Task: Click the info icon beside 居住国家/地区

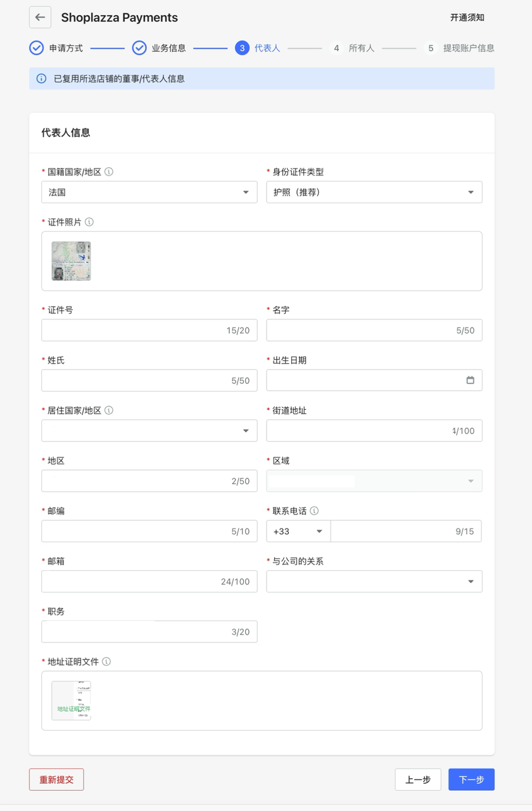Action: [x=109, y=411]
